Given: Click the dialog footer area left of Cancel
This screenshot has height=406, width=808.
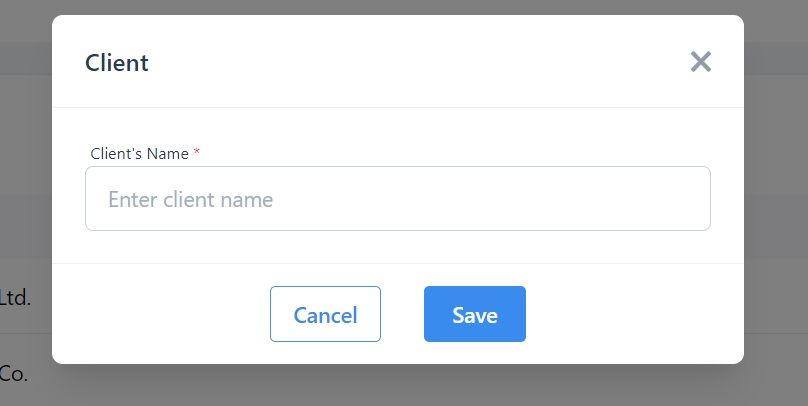Looking at the screenshot, I should click(x=161, y=314).
